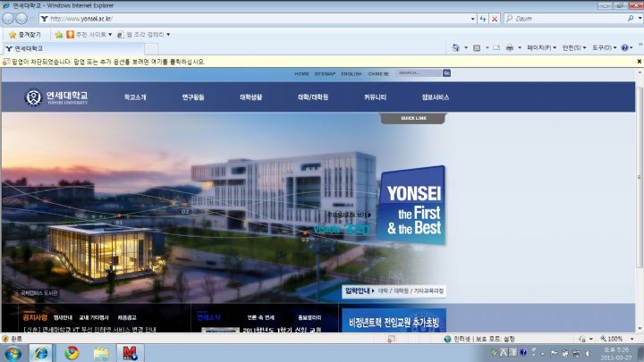This screenshot has height=362, width=644.
Task: Open the 비정년트랙 전임교원 추가초빙 banner
Action: [394, 321]
